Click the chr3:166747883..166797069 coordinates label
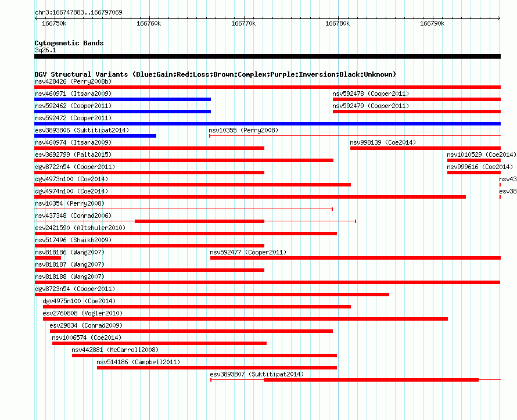 click(78, 12)
